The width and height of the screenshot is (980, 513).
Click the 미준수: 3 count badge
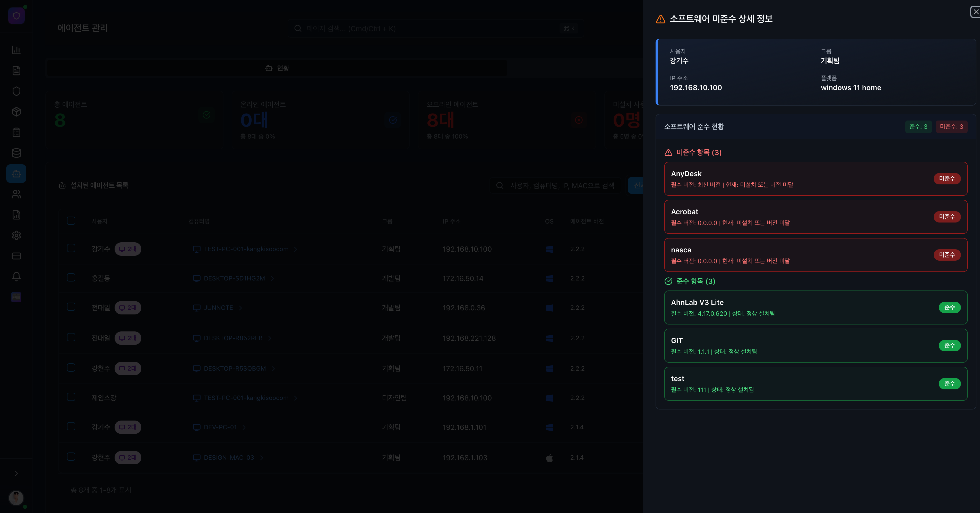[951, 127]
